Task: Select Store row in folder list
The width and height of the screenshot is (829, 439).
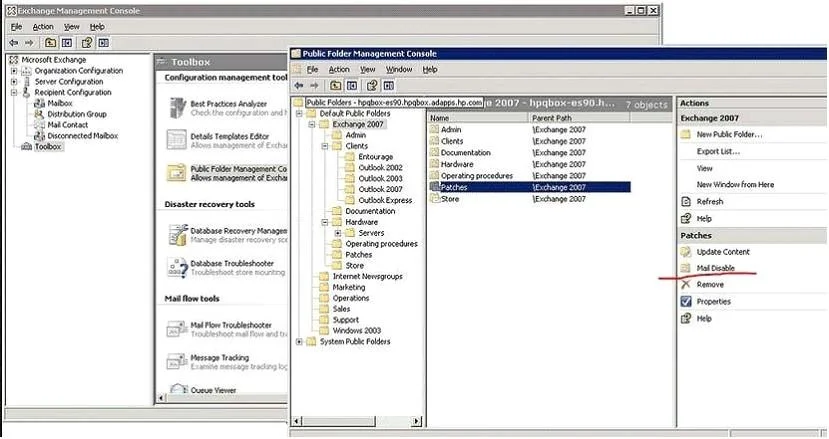Action: coord(529,199)
